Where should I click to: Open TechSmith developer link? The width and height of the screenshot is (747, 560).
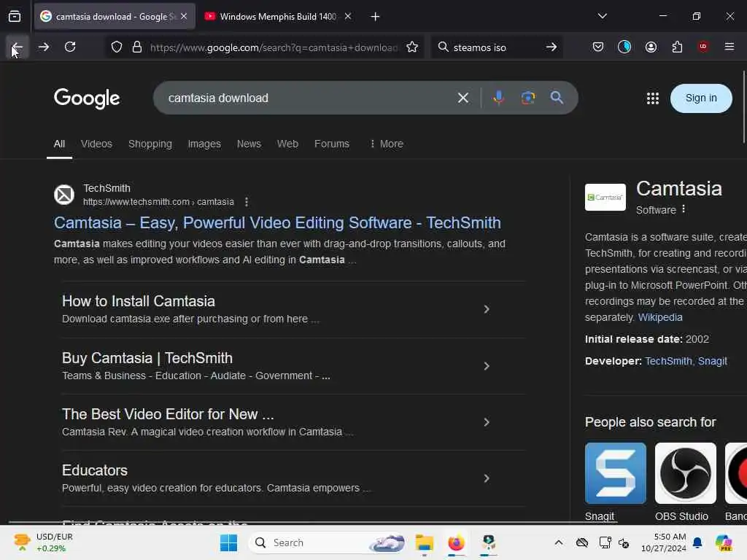pyautogui.click(x=668, y=362)
